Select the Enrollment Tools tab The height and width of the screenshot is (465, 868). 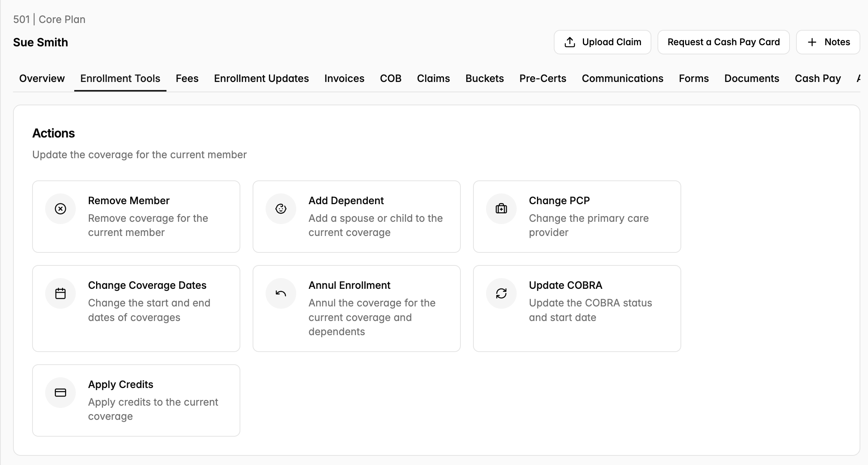[x=120, y=79]
